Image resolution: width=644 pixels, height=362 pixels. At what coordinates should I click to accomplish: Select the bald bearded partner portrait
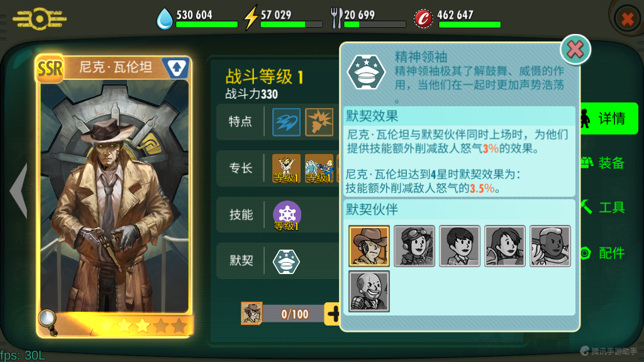pos(369,291)
